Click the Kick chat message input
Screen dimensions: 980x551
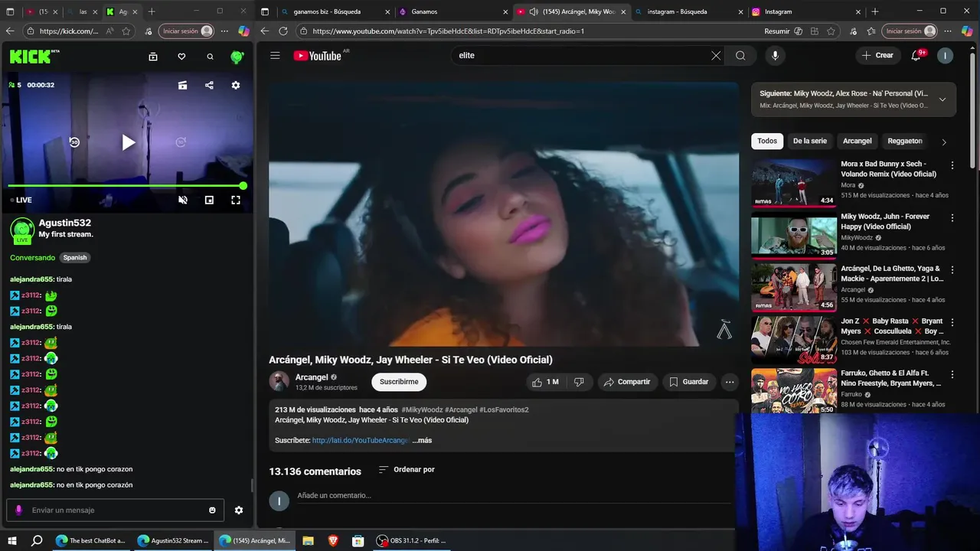[115, 510]
